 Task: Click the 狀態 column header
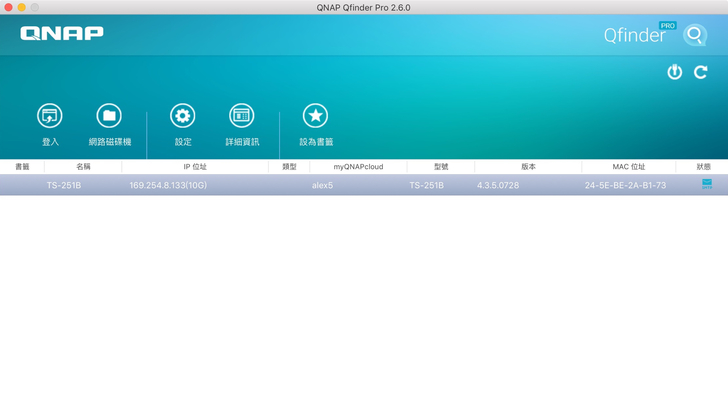click(704, 167)
